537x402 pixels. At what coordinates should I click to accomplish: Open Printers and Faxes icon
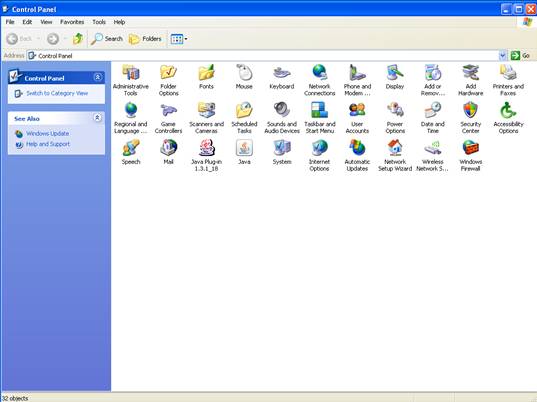pos(508,73)
